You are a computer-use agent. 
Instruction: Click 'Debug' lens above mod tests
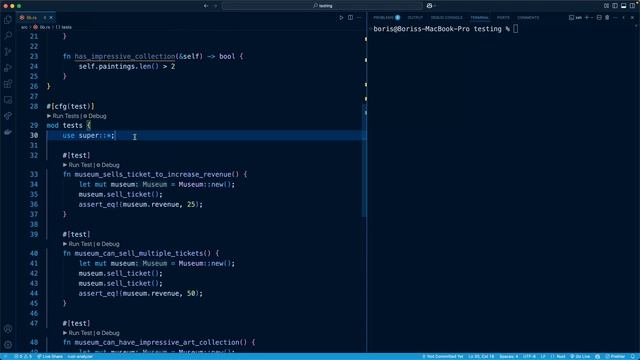point(97,116)
